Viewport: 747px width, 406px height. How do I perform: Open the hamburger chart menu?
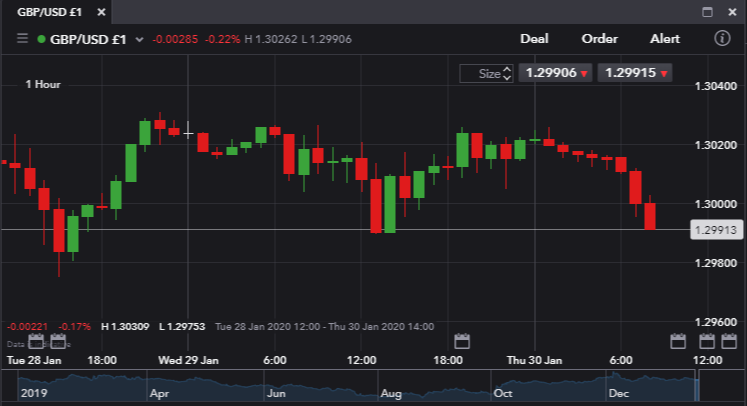pos(22,38)
